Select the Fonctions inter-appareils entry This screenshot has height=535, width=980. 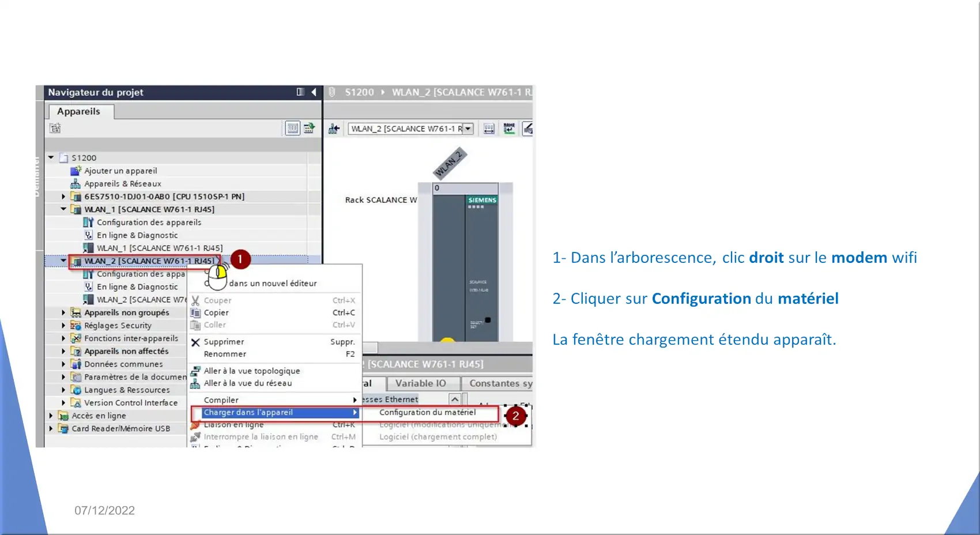coord(131,338)
